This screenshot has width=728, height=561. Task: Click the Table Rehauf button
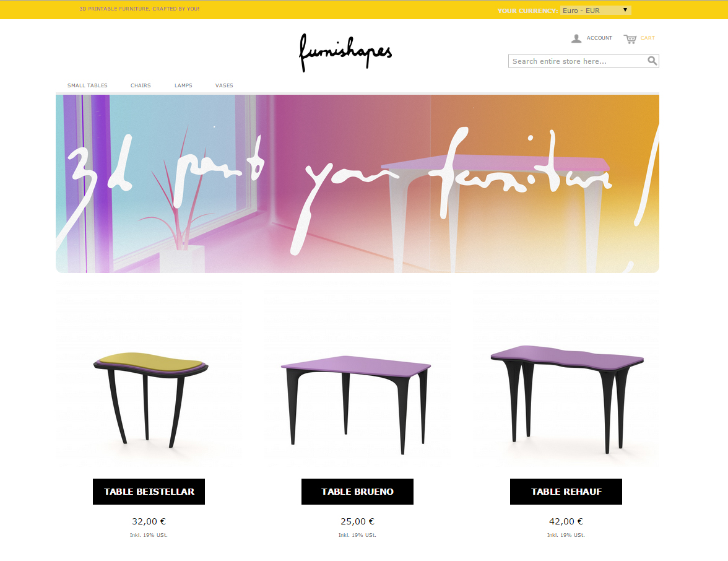[x=566, y=492]
